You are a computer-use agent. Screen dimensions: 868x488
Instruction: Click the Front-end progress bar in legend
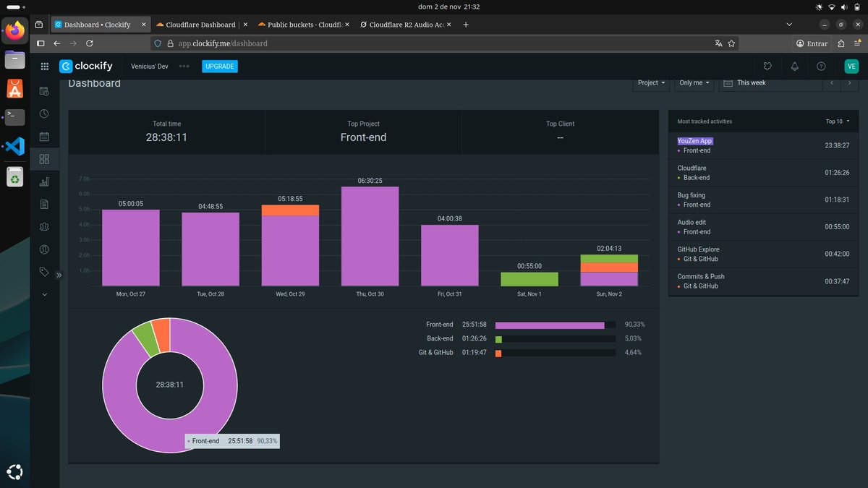pyautogui.click(x=555, y=325)
